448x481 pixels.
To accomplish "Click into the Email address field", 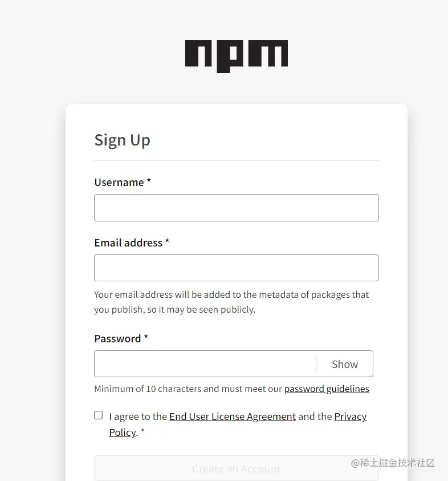I will point(236,268).
